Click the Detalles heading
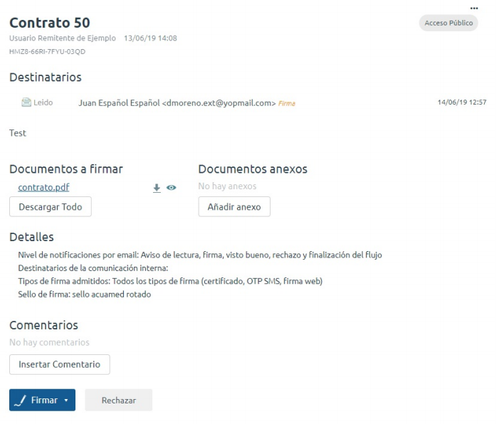Viewport: 504px width, 424px height. [x=31, y=237]
